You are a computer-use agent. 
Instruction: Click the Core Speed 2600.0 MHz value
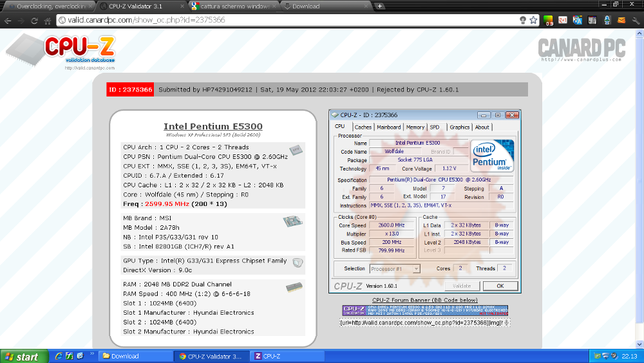[392, 225]
